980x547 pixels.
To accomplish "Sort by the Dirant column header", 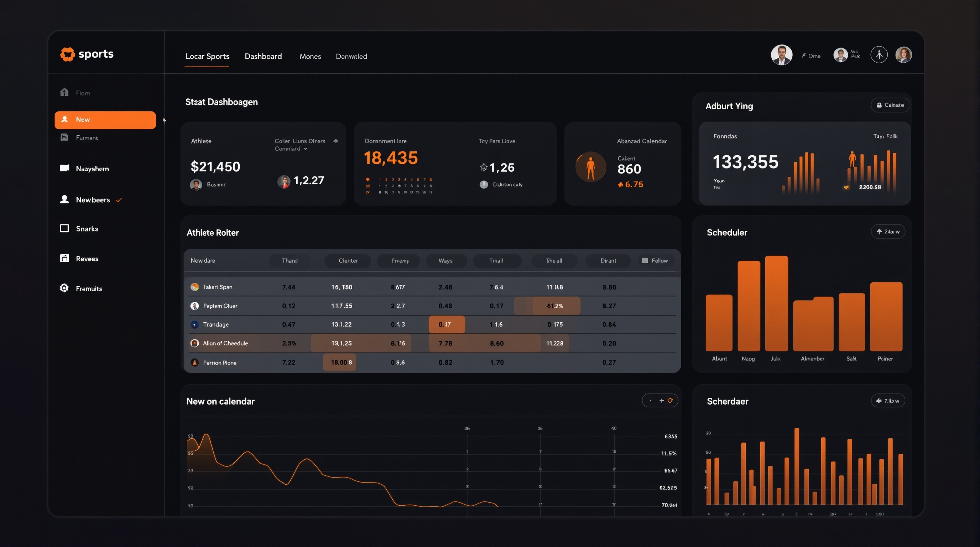I will 608,261.
